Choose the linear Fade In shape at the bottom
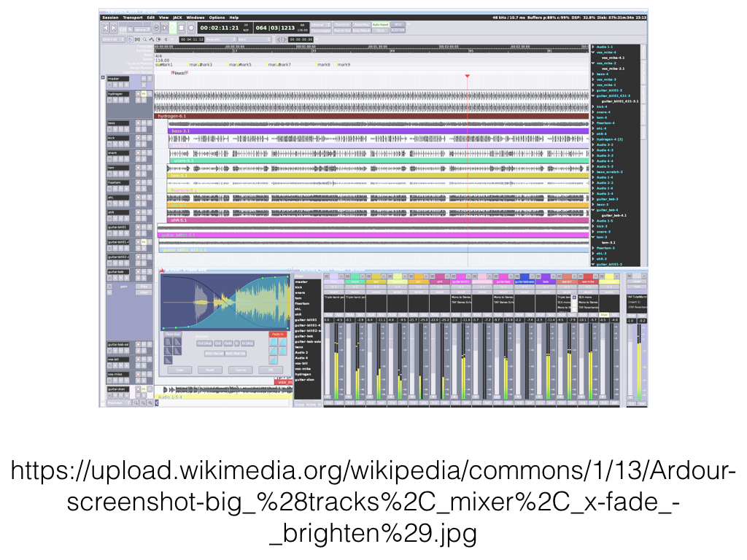This screenshot has width=747, height=560. click(x=273, y=360)
